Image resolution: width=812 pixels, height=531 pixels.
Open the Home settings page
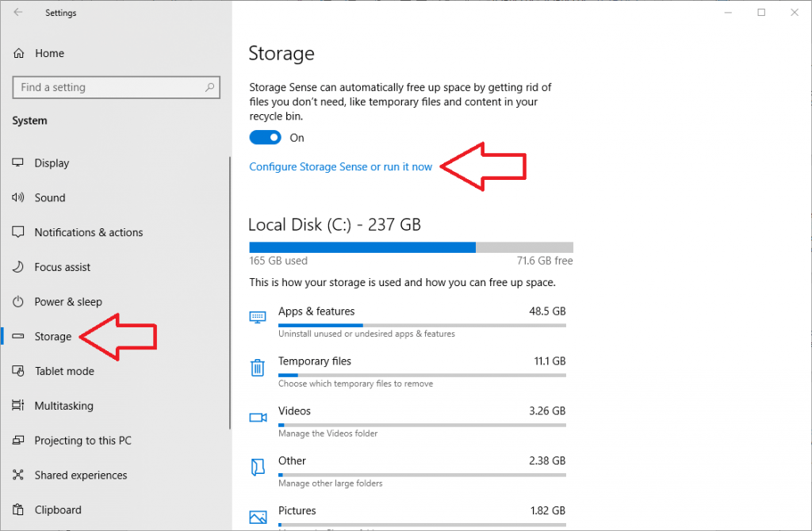coord(49,53)
